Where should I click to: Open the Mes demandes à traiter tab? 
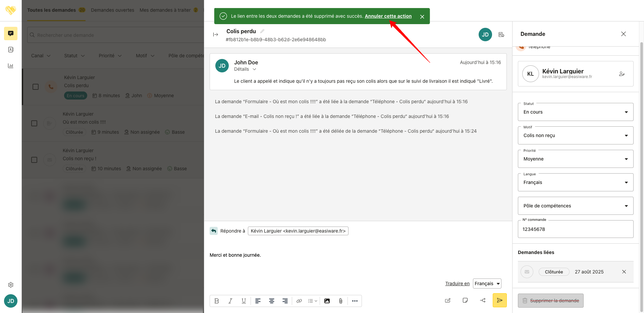point(165,10)
